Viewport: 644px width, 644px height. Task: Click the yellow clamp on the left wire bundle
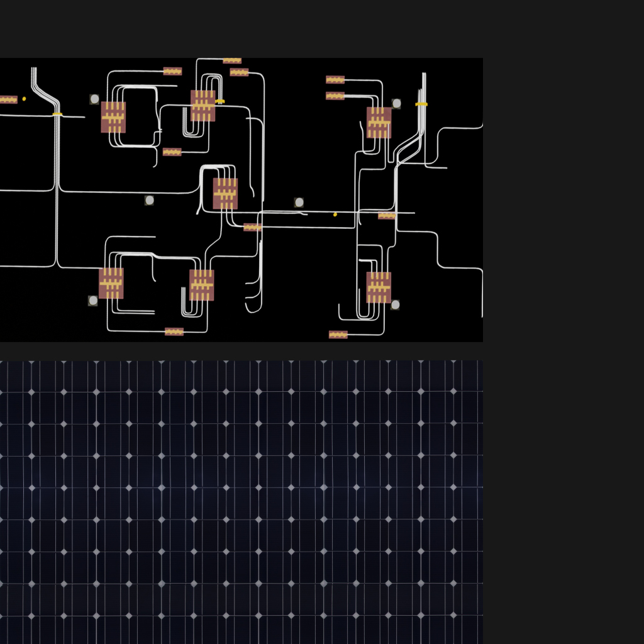[57, 114]
